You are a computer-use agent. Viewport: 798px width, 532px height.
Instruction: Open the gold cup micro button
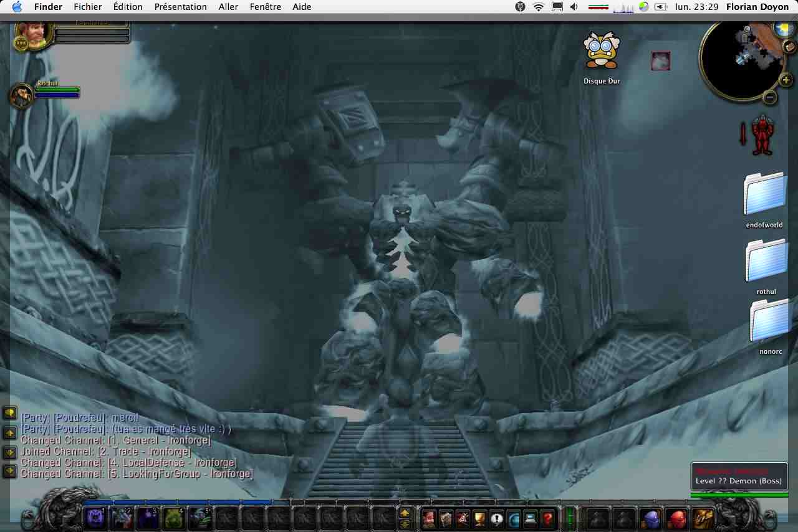point(479,518)
